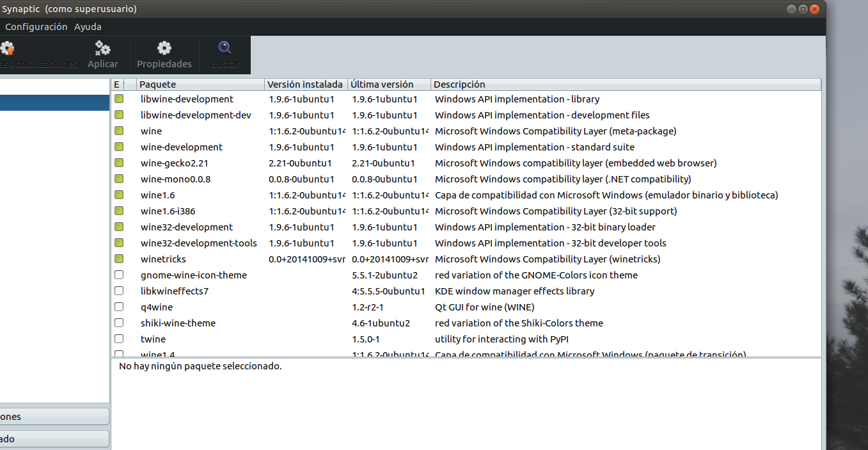Viewport: 868px width, 450px height.
Task: Click the highlighted entry in left pane
Action: click(x=54, y=102)
